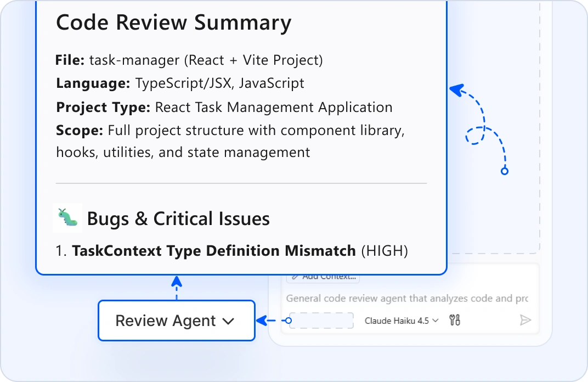The height and width of the screenshot is (382, 588).
Task: Click the connector dot left of dashed box
Action: (x=290, y=321)
